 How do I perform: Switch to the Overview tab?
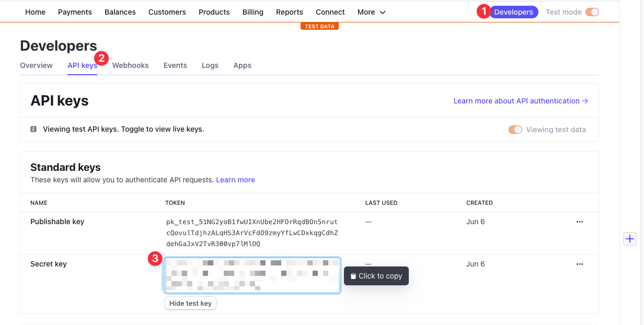(x=36, y=65)
